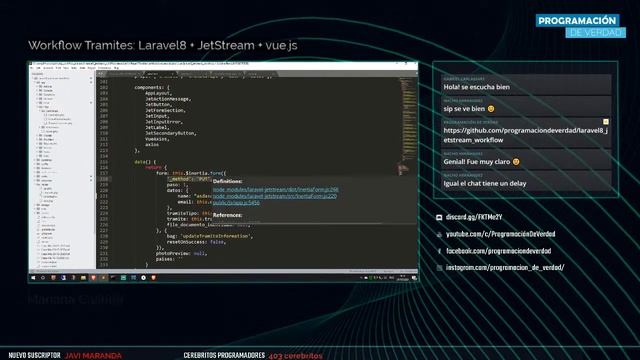Select the 'Genial! Fue muy claro' chat message
This screenshot has width=640, height=360.
[481, 162]
